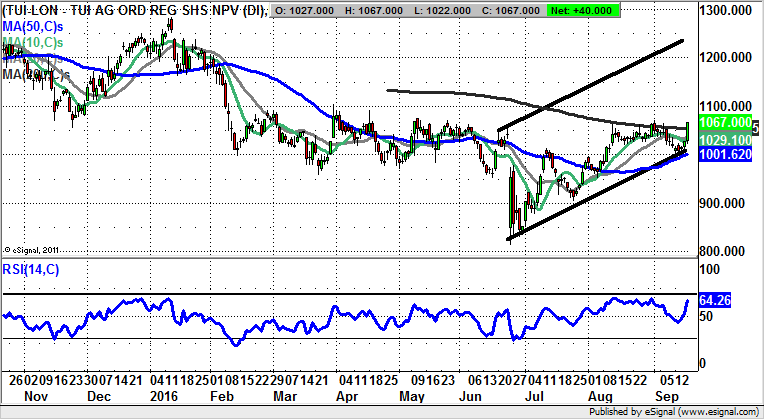Click the Aug label on time axis
764x419 pixels.
(x=601, y=396)
